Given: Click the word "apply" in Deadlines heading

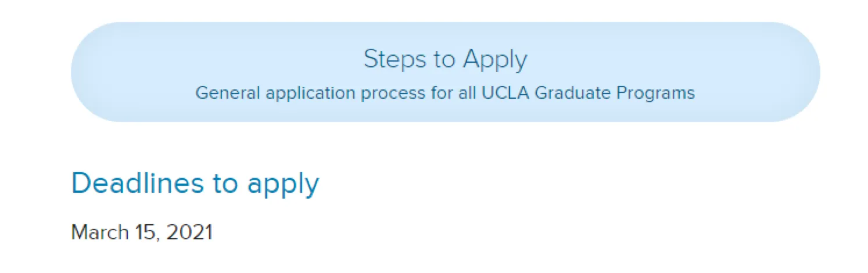Looking at the screenshot, I should [x=284, y=185].
